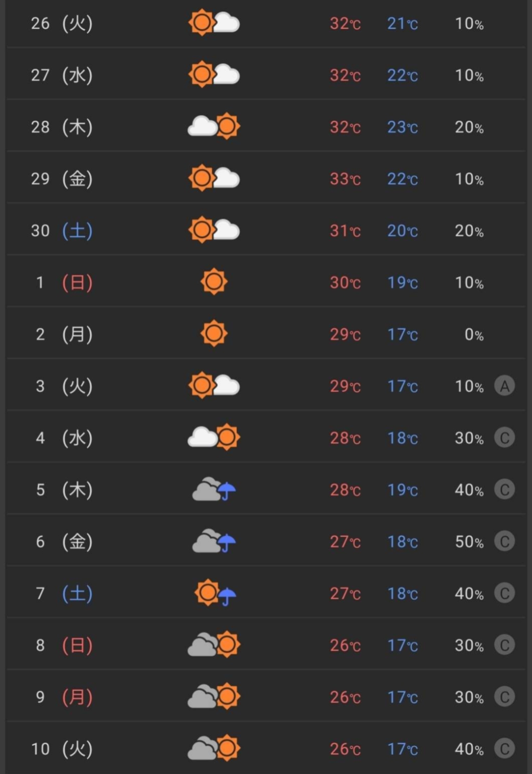Click the 27 (水) forecast row date
The height and width of the screenshot is (774, 532).
(62, 75)
